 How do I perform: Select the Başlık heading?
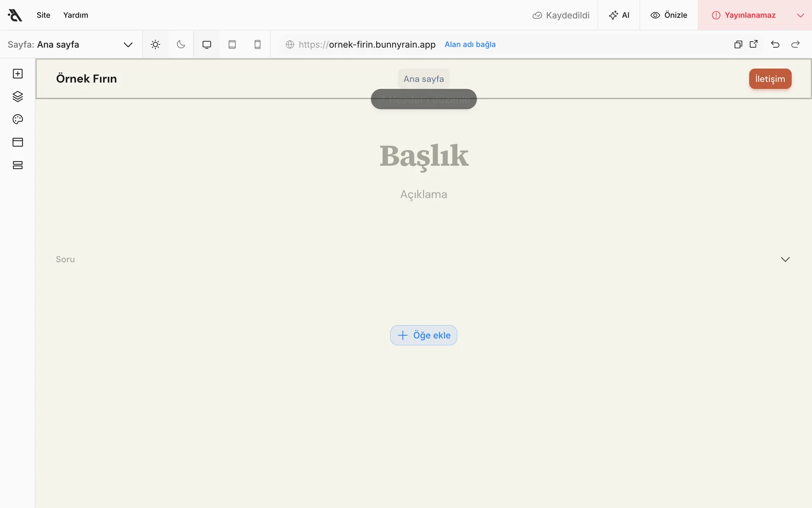pyautogui.click(x=424, y=156)
